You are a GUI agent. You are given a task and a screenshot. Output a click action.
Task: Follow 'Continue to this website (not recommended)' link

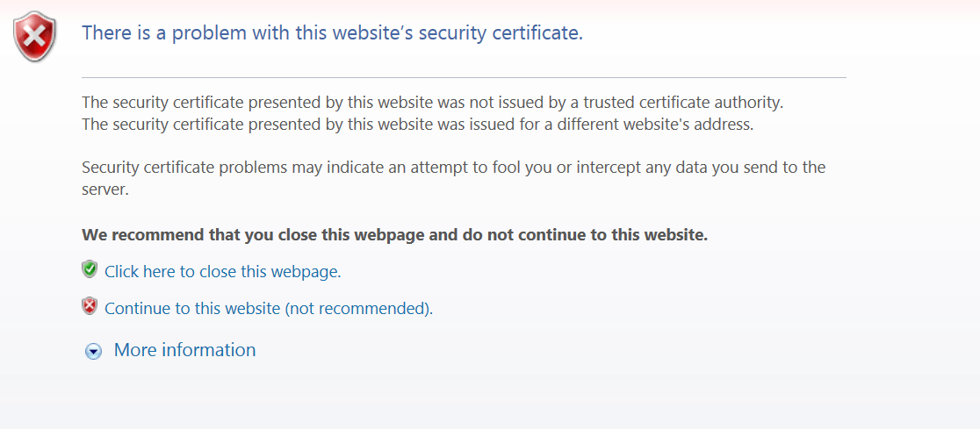tap(269, 309)
